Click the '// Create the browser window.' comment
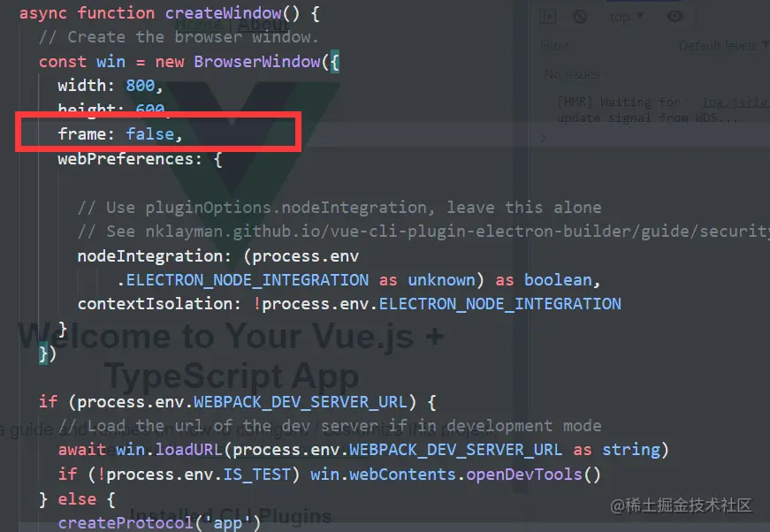Screen dimensions: 770x532 point(179,37)
